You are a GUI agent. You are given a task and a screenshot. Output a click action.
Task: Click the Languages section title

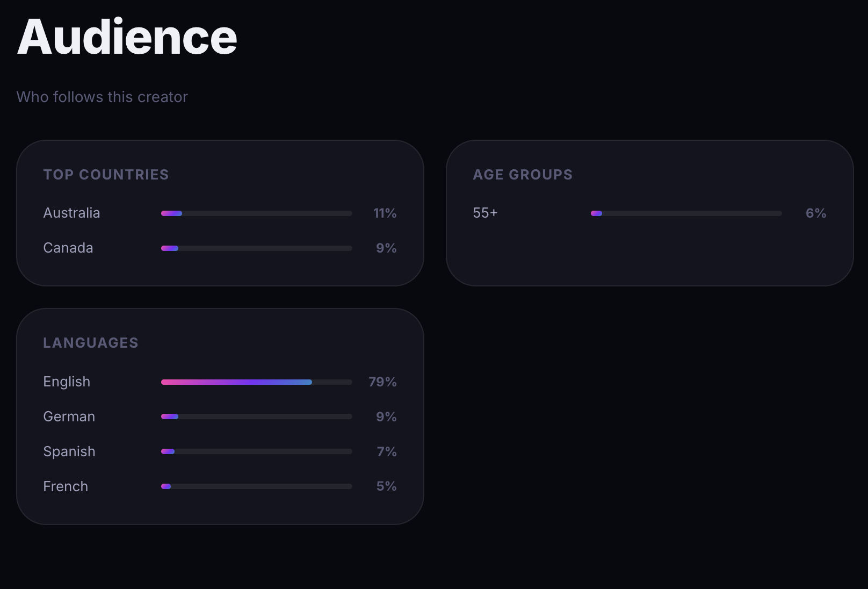pos(91,343)
